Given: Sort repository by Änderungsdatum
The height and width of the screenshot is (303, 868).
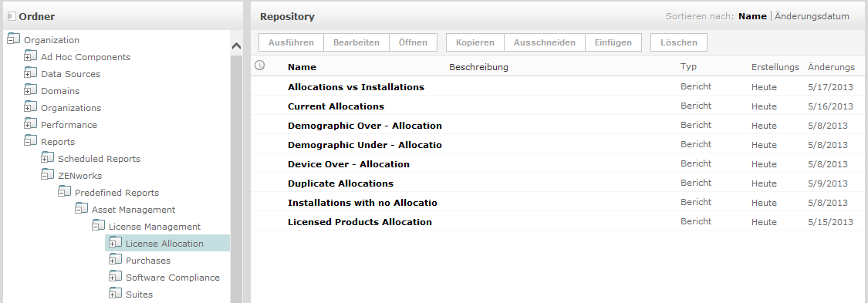Looking at the screenshot, I should tap(812, 16).
